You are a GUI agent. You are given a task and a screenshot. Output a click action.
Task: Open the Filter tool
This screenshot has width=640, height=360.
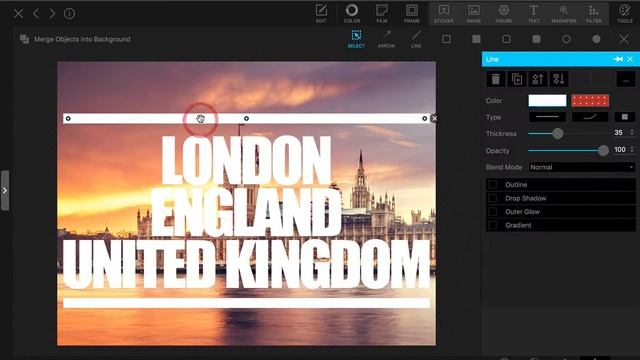coord(593,13)
